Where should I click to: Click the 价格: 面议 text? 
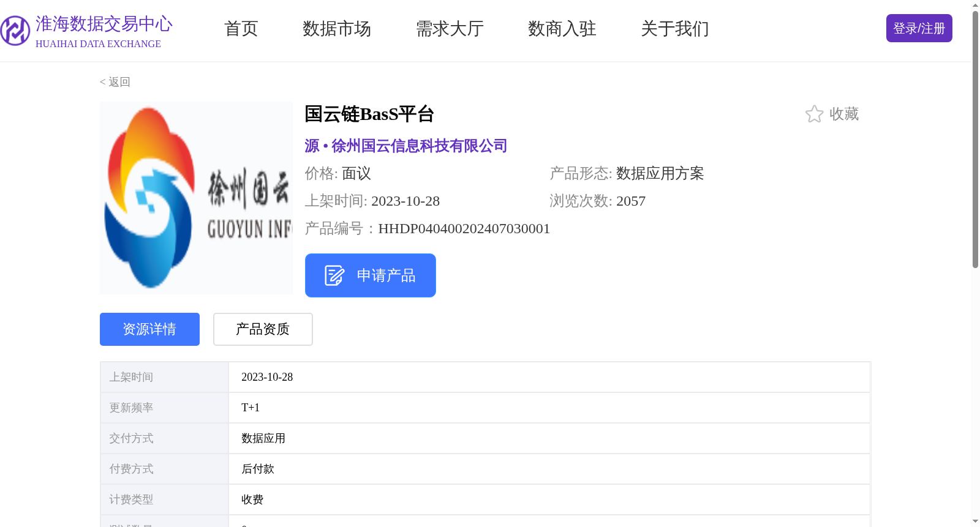(338, 173)
